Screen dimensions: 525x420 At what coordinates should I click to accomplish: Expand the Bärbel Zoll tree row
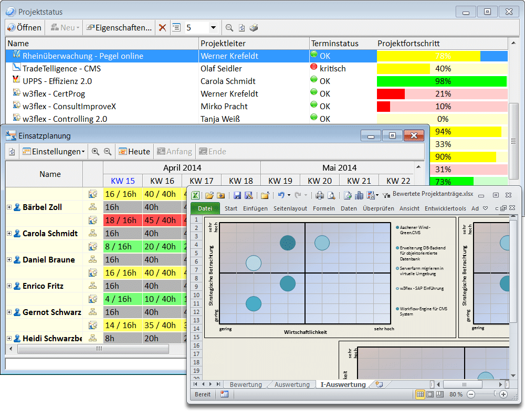(x=9, y=207)
